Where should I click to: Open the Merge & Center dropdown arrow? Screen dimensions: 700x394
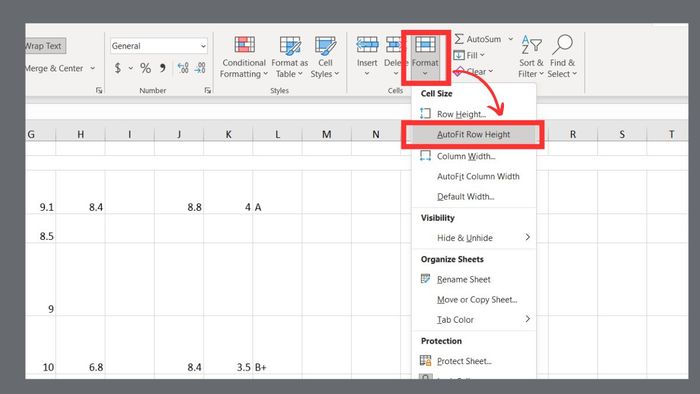(x=92, y=68)
